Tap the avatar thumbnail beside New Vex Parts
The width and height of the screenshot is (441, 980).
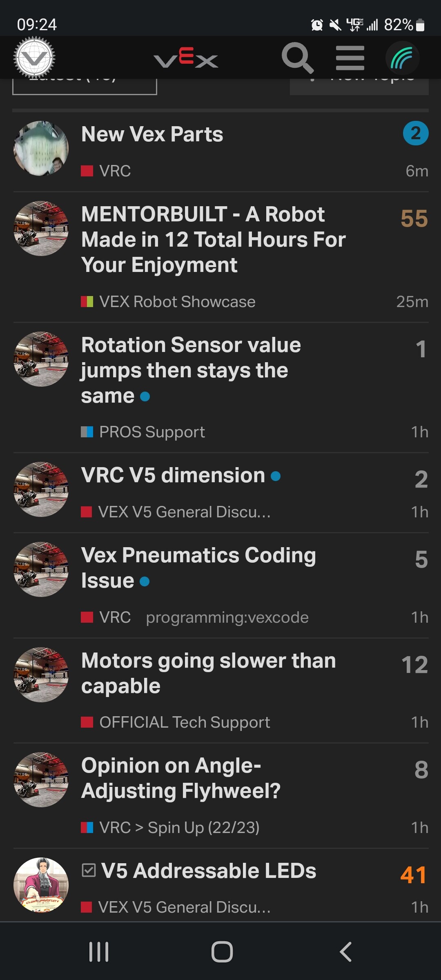[x=41, y=148]
